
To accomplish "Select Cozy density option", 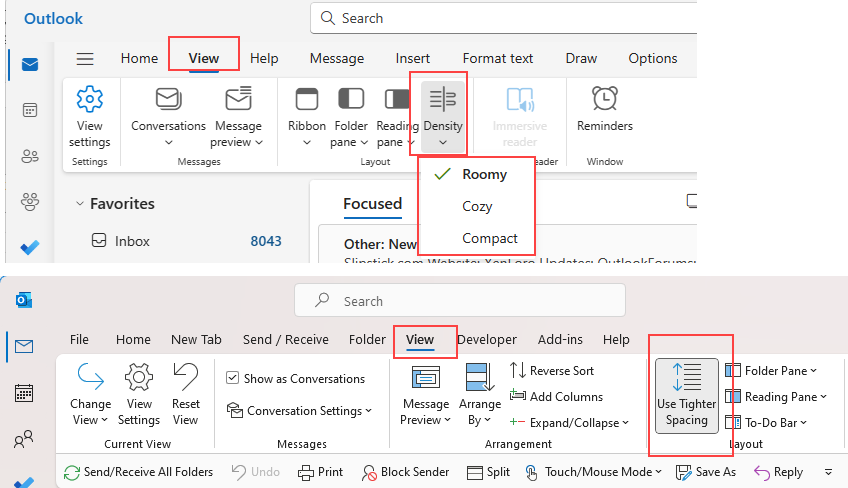I will pos(477,206).
